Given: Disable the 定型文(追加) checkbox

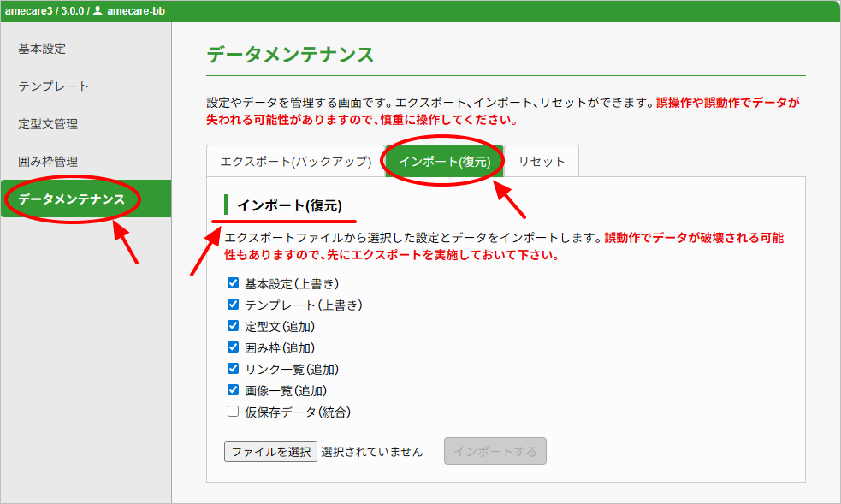Looking at the screenshot, I should point(233,326).
